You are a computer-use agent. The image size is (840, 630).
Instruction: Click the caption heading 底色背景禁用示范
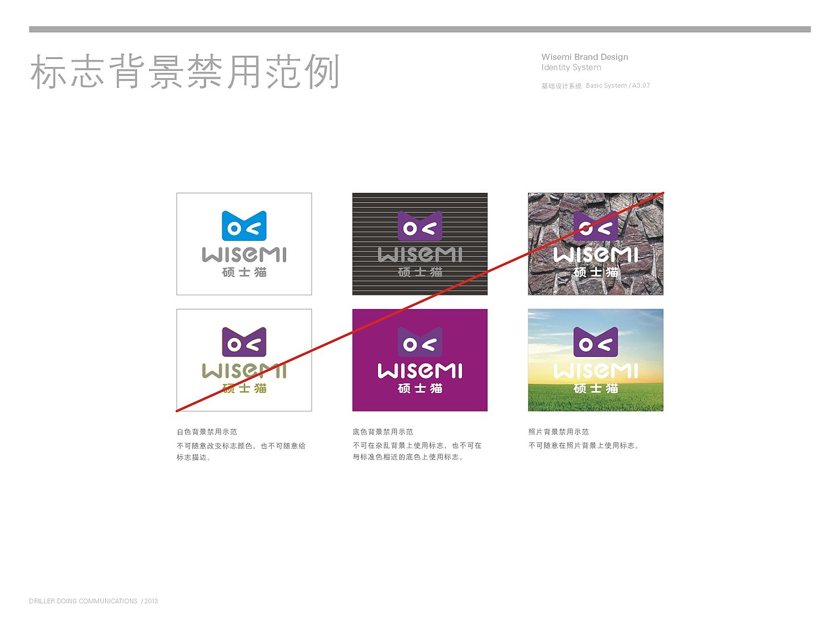click(x=383, y=432)
